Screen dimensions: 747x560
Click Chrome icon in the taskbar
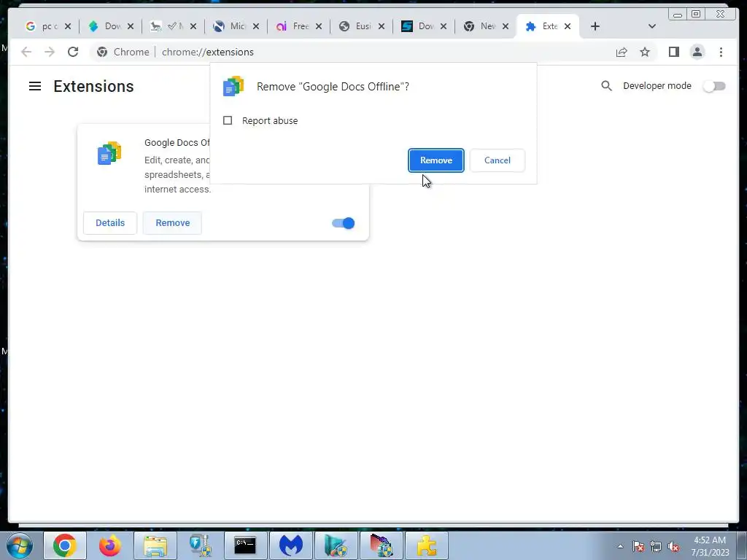click(65, 545)
